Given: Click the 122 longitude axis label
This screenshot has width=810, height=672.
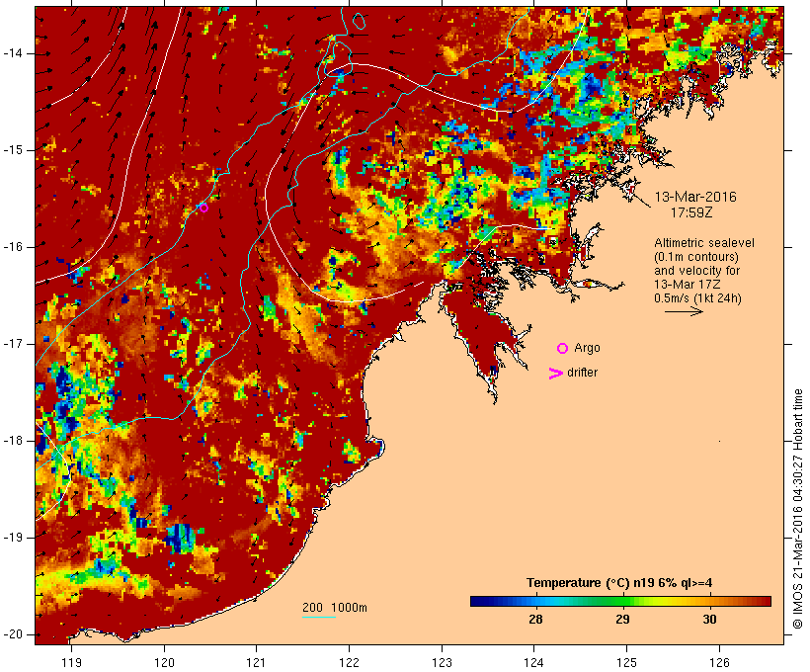Looking at the screenshot, I should click(350, 663).
